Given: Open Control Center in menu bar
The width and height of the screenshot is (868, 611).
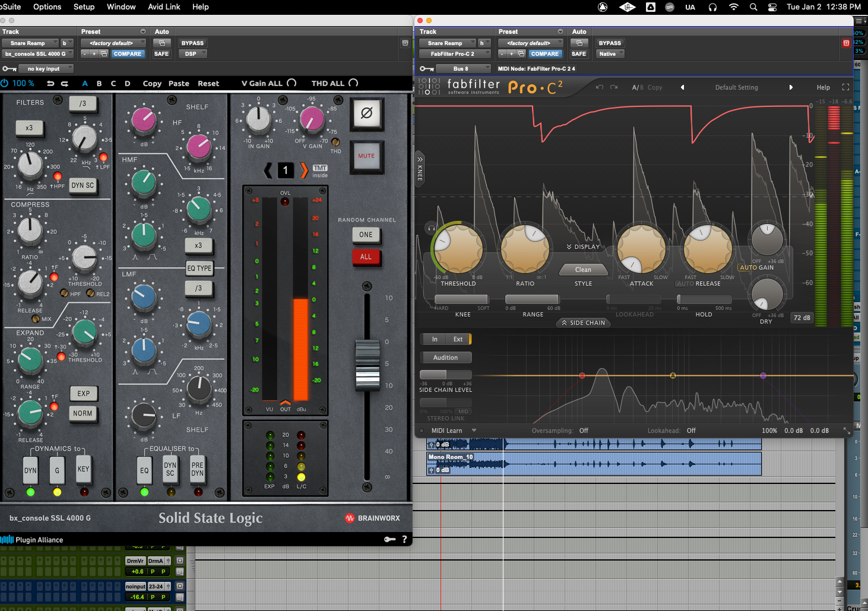Looking at the screenshot, I should coord(772,7).
